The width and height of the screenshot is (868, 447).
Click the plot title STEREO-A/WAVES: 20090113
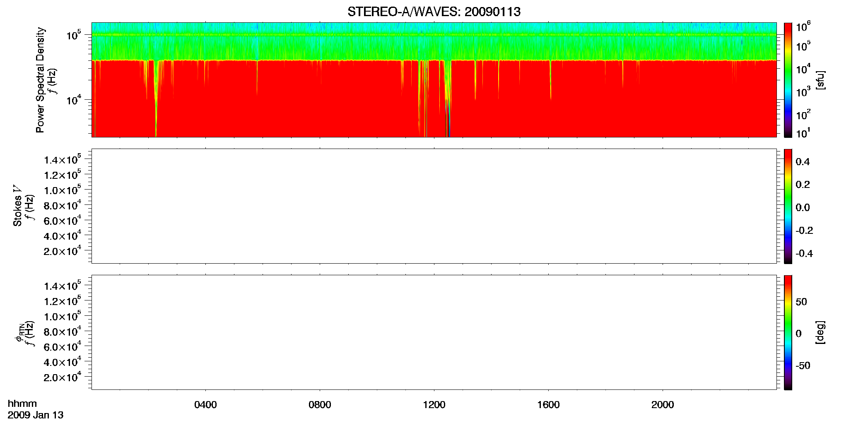[434, 12]
